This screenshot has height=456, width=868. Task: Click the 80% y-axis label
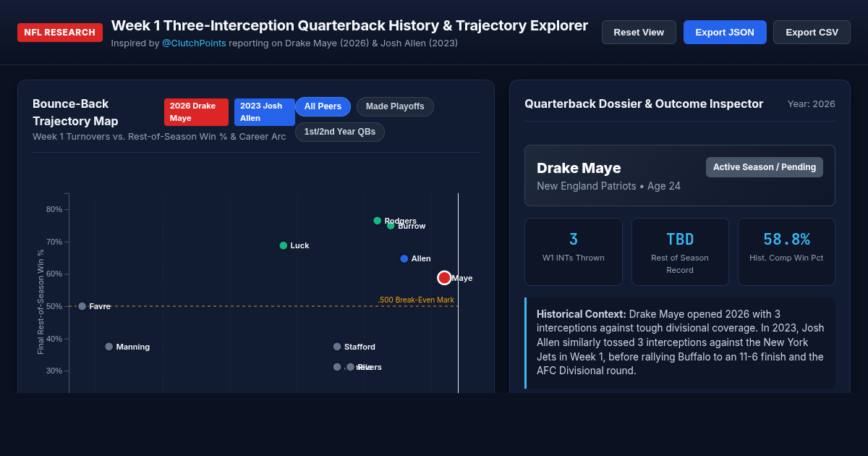pos(54,210)
